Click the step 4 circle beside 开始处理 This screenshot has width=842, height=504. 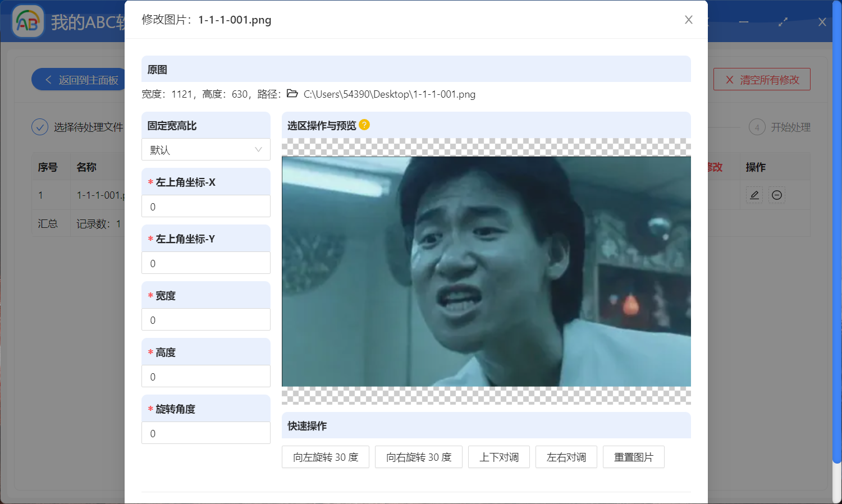757,127
